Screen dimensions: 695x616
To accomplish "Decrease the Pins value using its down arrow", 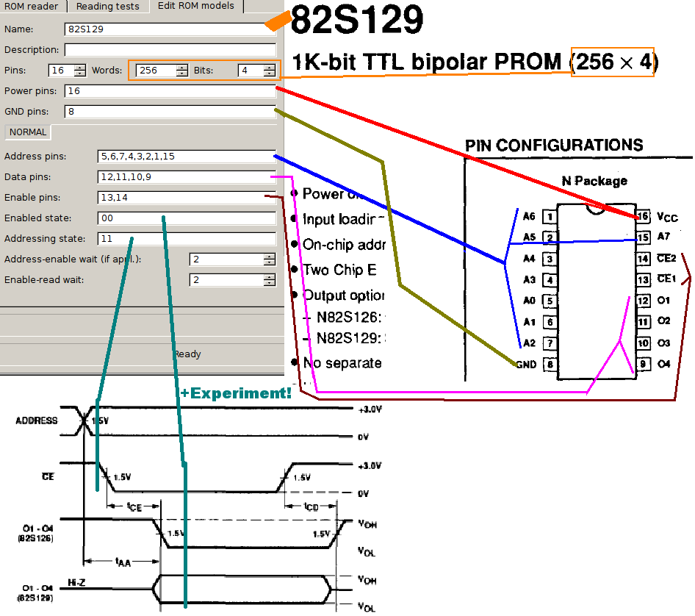I will (79, 74).
